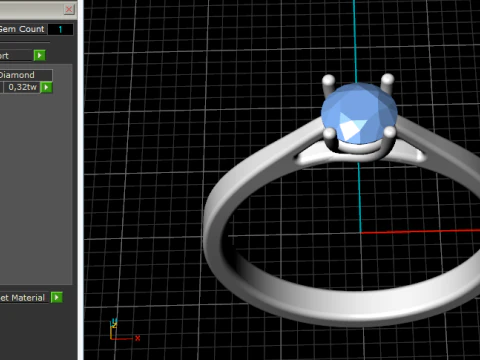The image size is (480, 360).
Task: Click the red X axis line
Action: coord(420,231)
